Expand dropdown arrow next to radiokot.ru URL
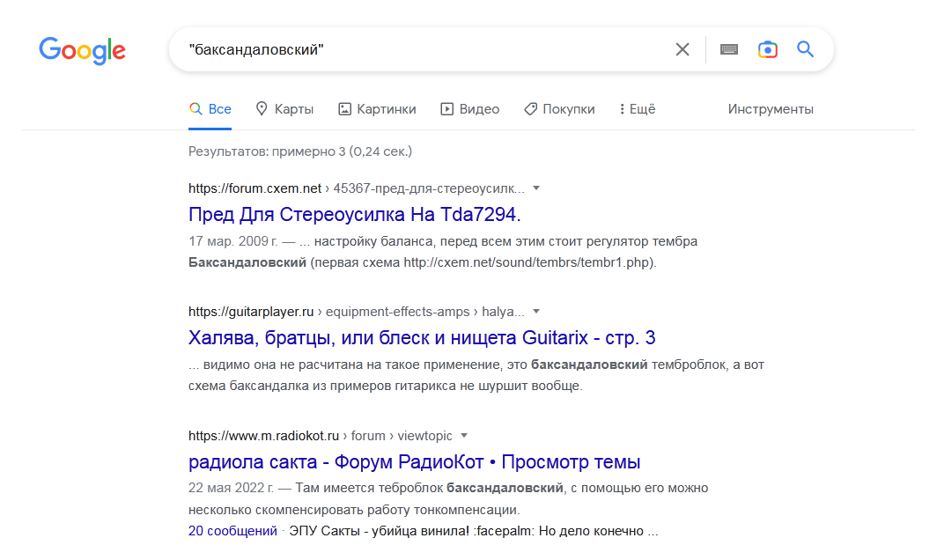The width and height of the screenshot is (937, 560). (x=464, y=436)
